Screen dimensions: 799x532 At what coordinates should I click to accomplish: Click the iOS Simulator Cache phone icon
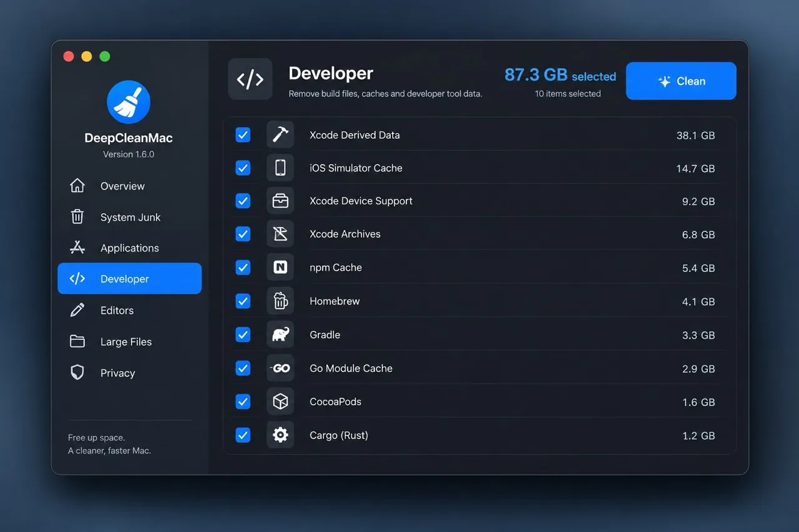tap(280, 168)
